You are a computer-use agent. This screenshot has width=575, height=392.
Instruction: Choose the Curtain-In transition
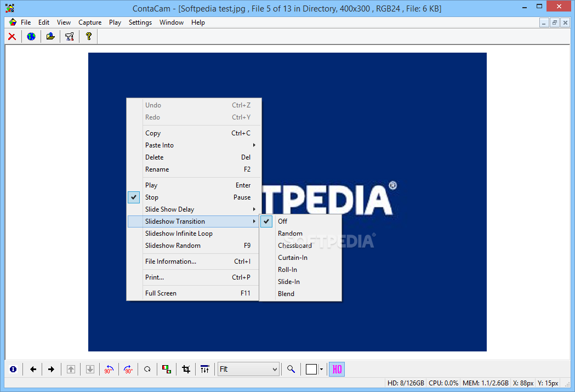coord(300,258)
